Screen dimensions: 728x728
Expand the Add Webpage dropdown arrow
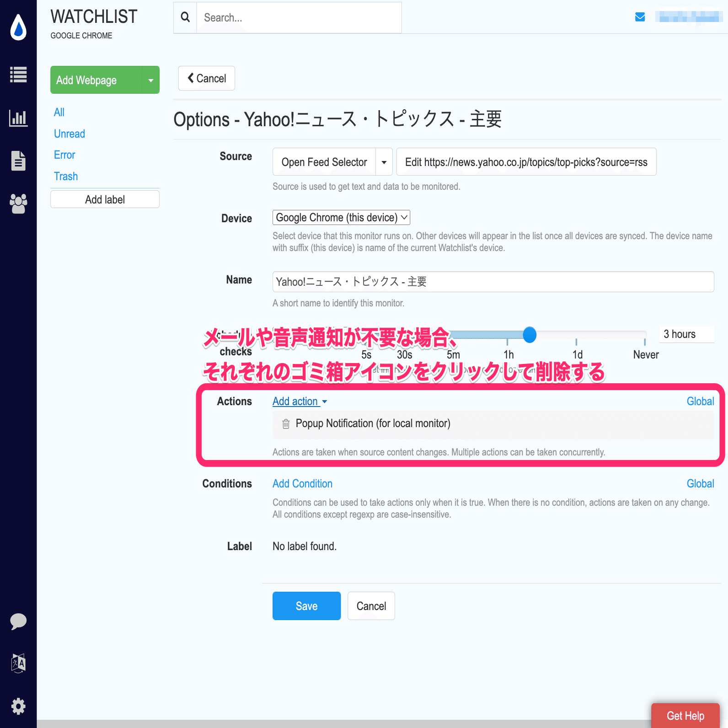(x=151, y=80)
